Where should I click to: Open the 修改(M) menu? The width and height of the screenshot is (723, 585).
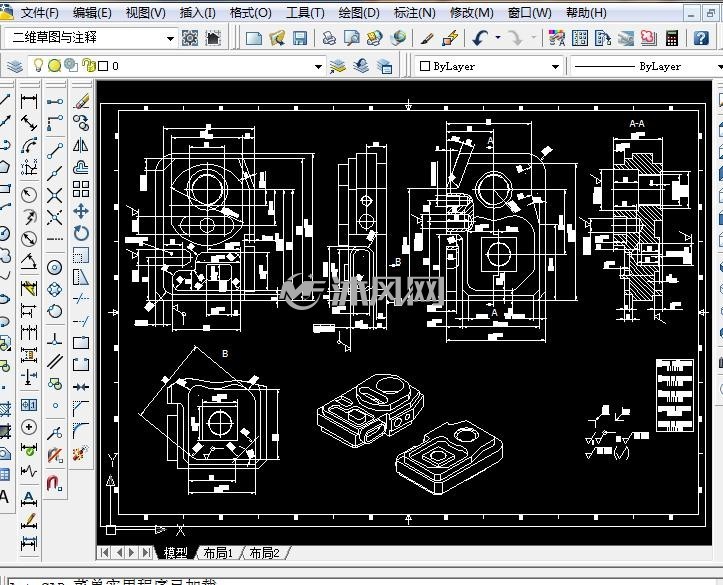click(471, 13)
